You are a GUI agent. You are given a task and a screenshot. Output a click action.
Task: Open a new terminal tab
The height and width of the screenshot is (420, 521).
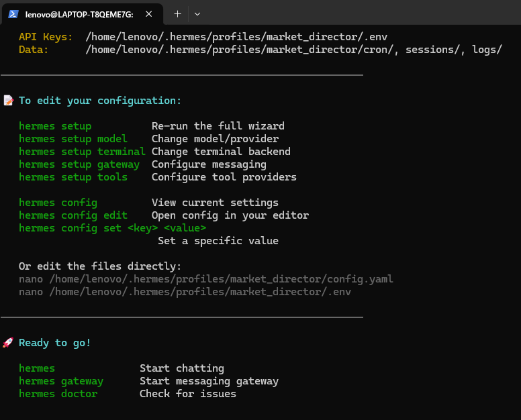(177, 13)
